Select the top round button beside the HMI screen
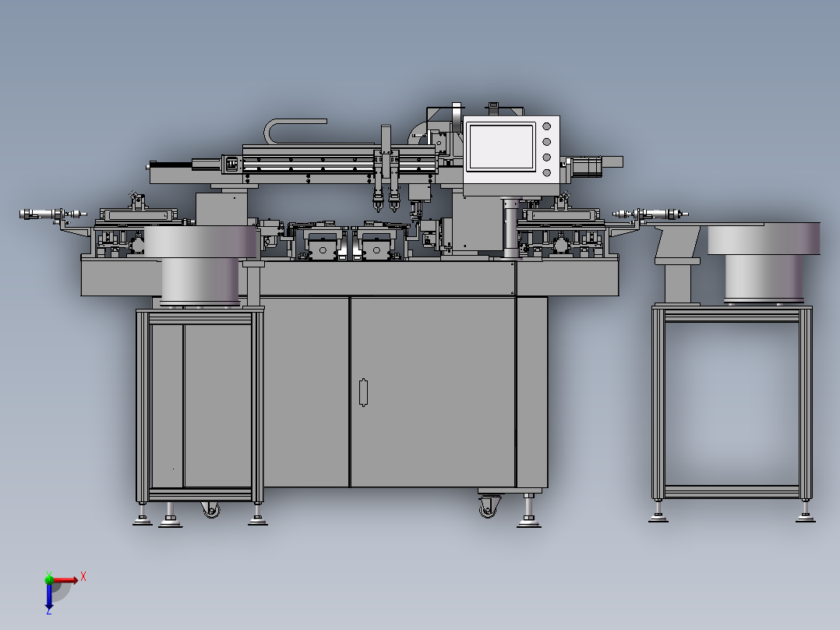The width and height of the screenshot is (840, 630). click(546, 126)
